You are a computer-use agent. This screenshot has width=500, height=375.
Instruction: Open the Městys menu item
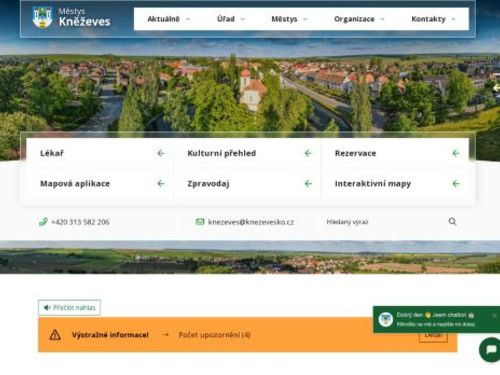point(284,19)
